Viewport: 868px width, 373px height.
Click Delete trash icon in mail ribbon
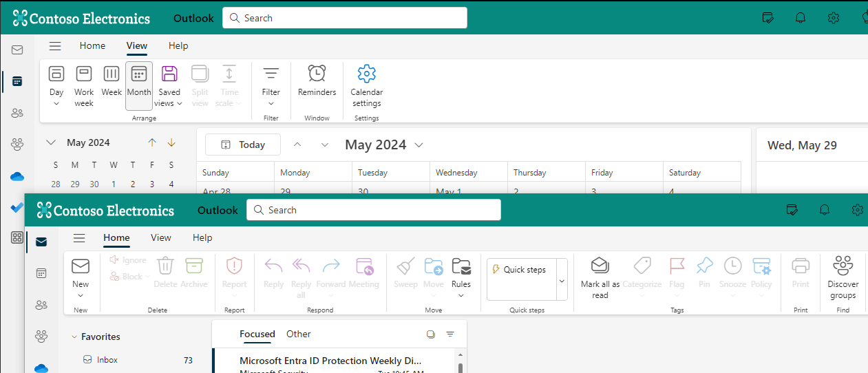[165, 272]
